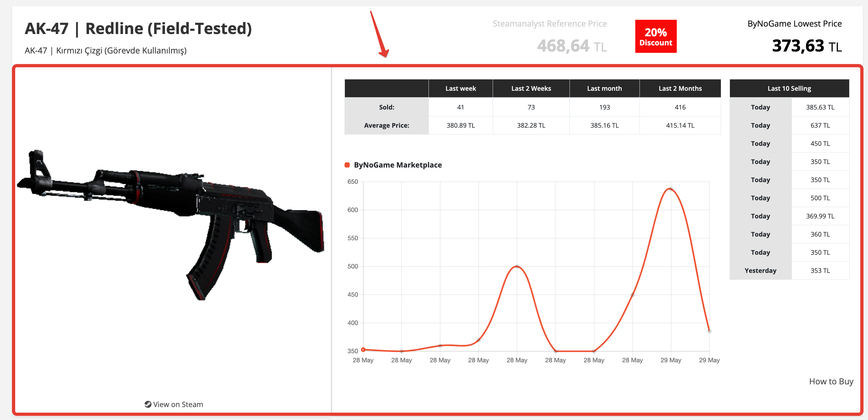Open the View on Steam link
The height and width of the screenshot is (420, 868).
174,404
